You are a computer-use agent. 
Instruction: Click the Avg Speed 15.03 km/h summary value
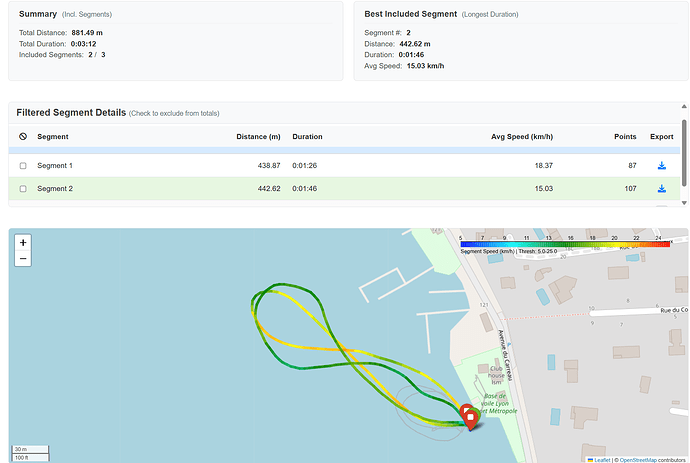426,66
